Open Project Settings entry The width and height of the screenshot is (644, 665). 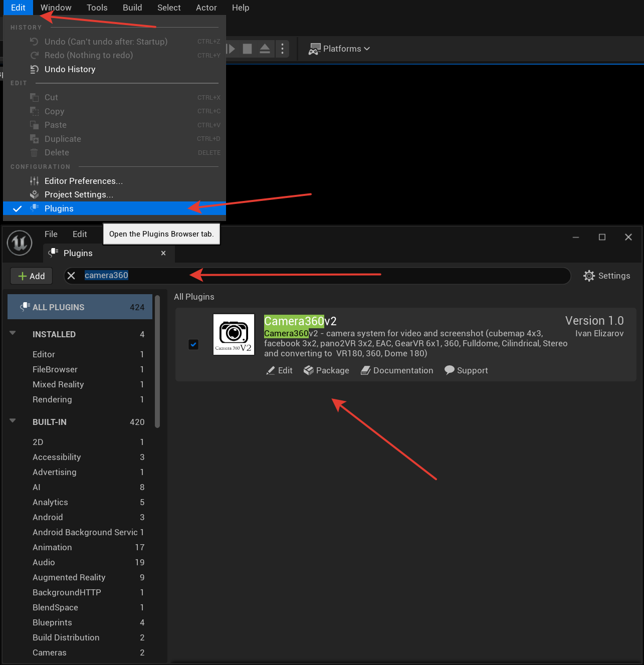(x=114, y=194)
